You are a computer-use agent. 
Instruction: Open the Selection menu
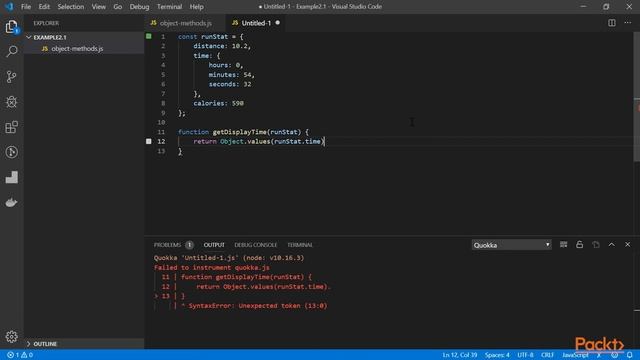tap(71, 7)
